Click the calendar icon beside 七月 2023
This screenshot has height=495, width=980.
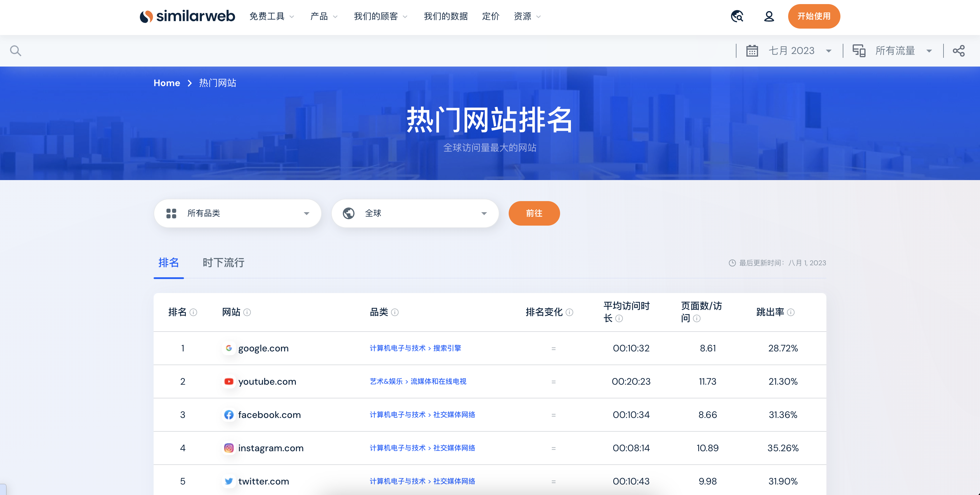click(x=752, y=50)
